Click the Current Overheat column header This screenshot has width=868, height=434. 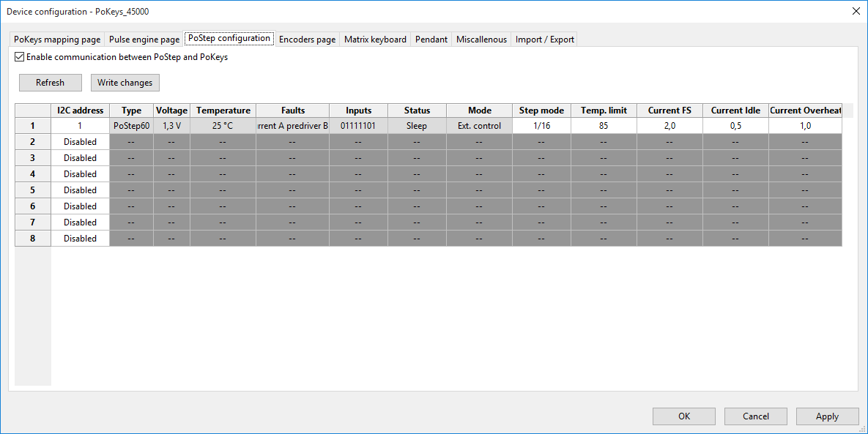click(x=806, y=111)
